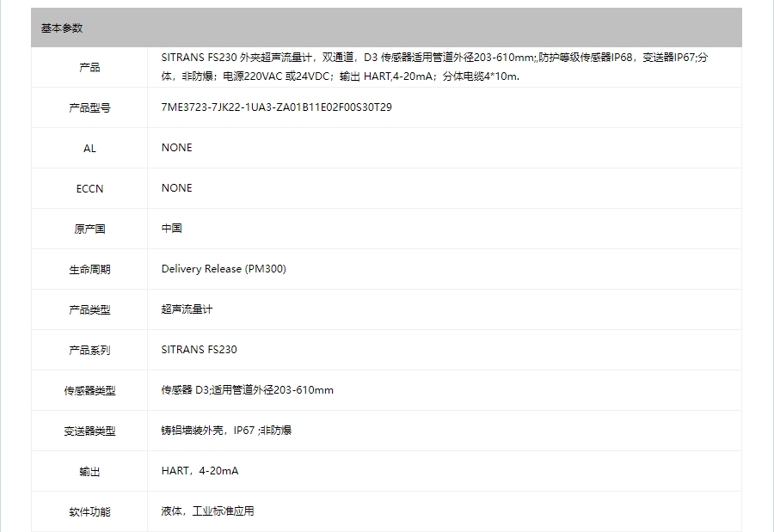Select SITRANS FS230 in 产品系列 row

point(199,350)
